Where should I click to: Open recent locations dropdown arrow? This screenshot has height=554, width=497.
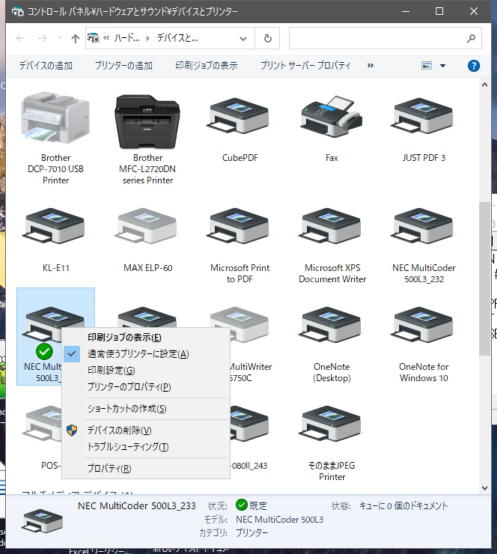point(59,38)
